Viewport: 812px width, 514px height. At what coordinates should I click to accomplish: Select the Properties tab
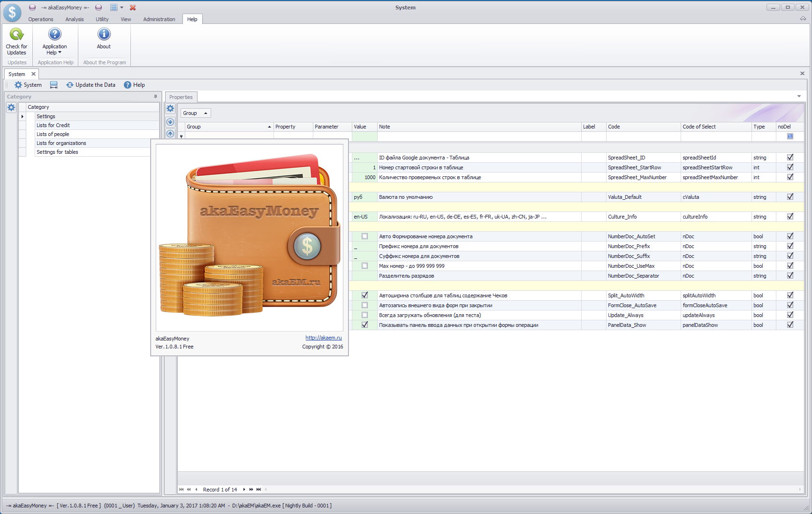point(181,97)
